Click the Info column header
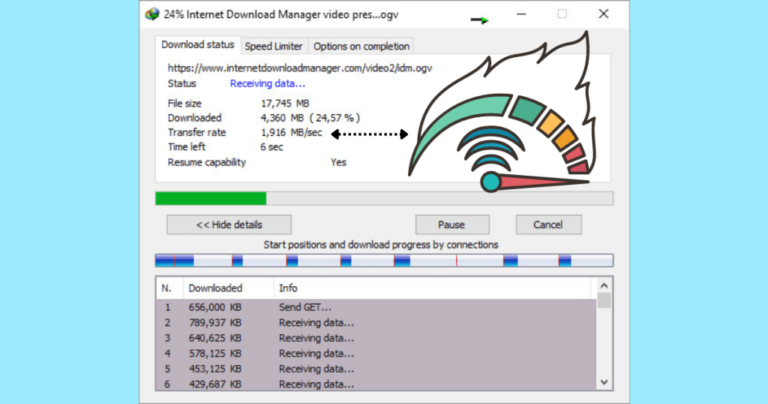The image size is (768, 404). click(432, 288)
